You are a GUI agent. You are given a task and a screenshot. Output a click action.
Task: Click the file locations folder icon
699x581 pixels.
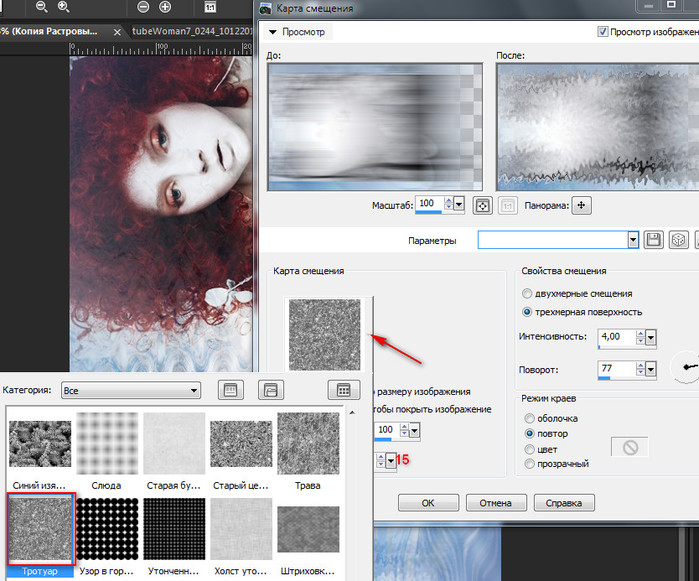pyautogui.click(x=271, y=390)
